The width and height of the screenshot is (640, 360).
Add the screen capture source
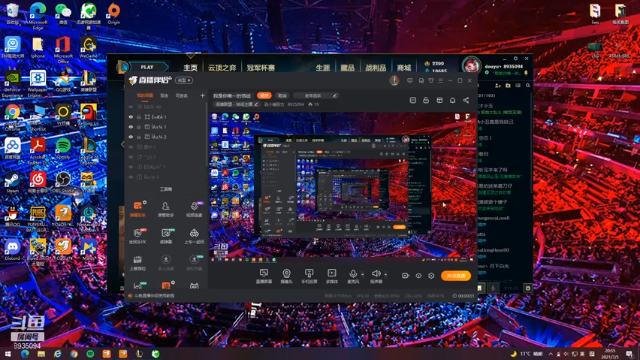click(x=264, y=276)
